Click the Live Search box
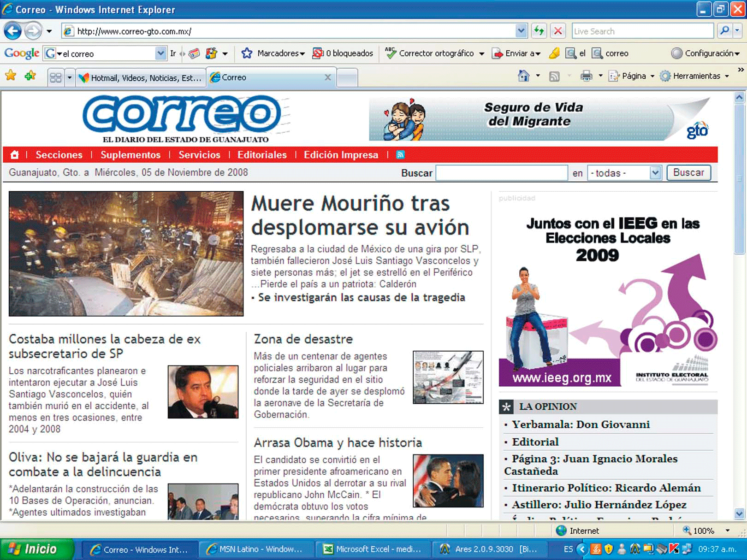The height and width of the screenshot is (560, 747). [x=643, y=31]
